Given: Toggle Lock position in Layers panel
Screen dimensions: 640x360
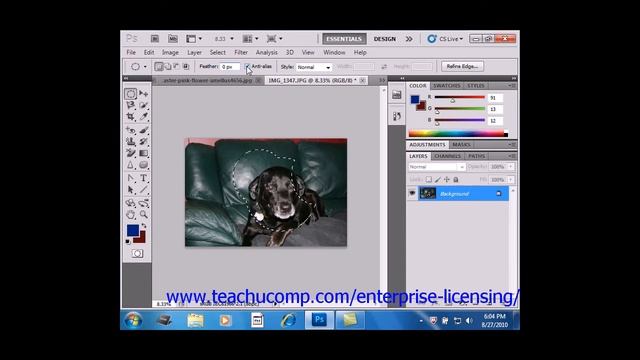Looking at the screenshot, I should click(x=447, y=180).
